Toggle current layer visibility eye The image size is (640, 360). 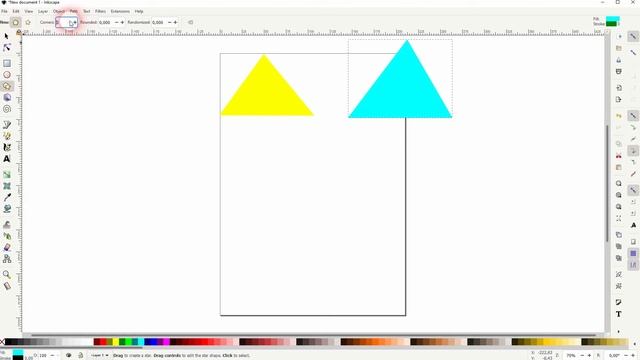tap(69, 356)
